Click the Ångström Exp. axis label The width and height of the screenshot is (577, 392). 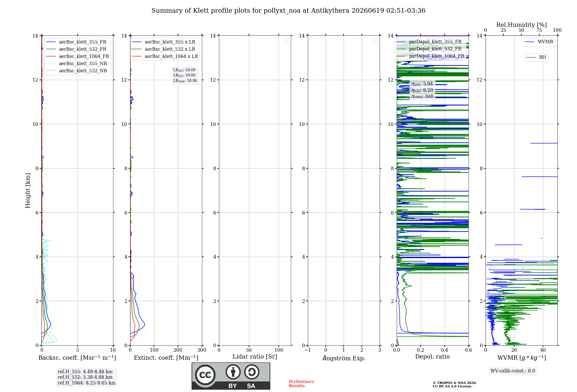344,358
